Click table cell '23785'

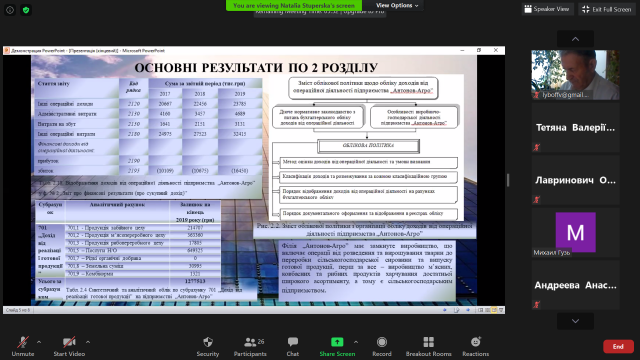[240, 104]
